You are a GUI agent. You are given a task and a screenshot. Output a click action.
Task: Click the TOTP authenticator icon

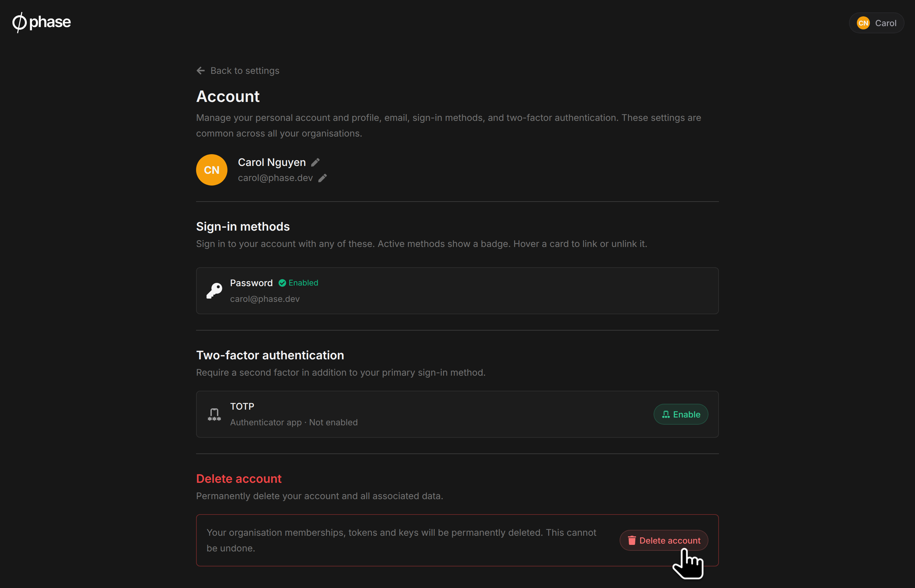214,414
